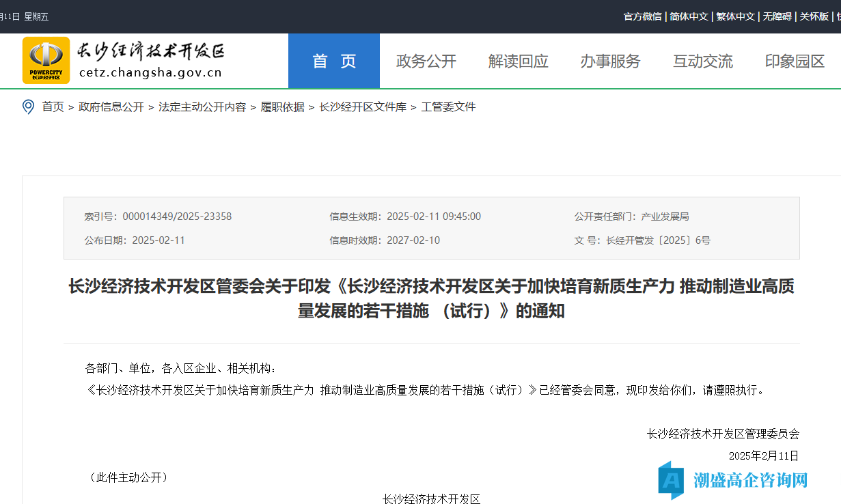Image resolution: width=841 pixels, height=504 pixels.
Task: Click the blue watermark logo icon
Action: pyautogui.click(x=671, y=480)
